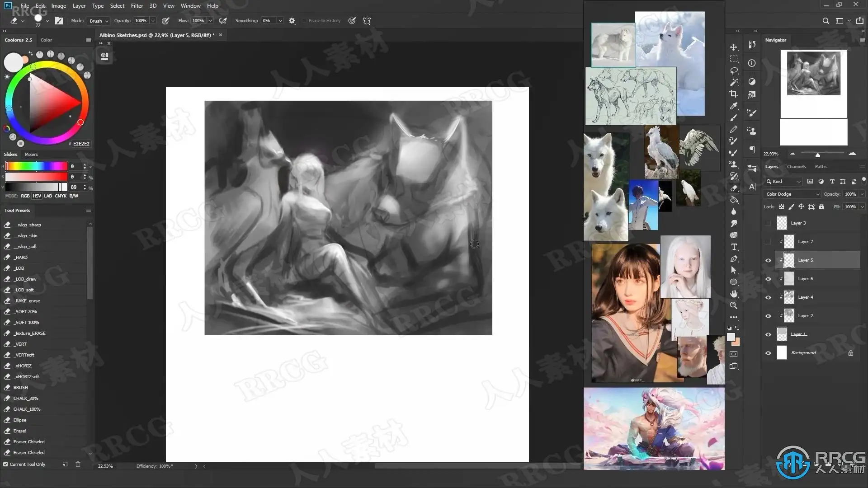Choose the Paint Bucket tool

[734, 200]
